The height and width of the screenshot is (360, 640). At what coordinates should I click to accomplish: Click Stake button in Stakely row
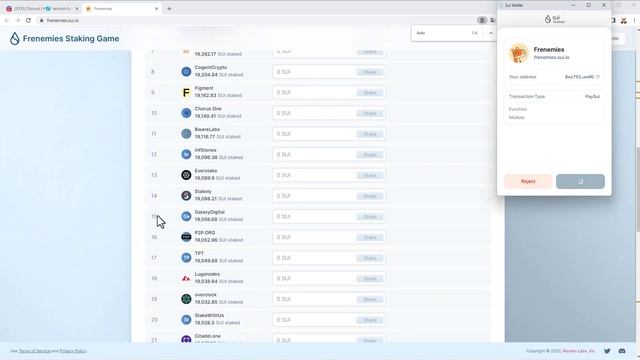click(x=370, y=196)
